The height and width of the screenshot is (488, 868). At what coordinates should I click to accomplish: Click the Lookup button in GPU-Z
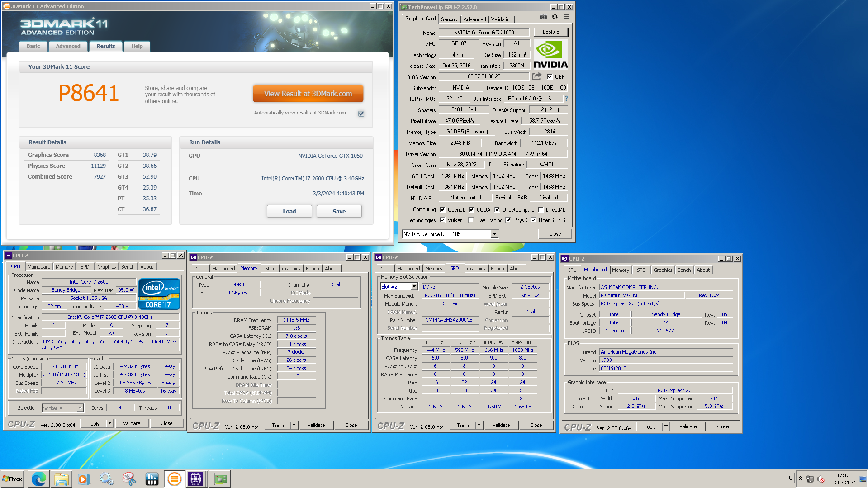point(550,32)
